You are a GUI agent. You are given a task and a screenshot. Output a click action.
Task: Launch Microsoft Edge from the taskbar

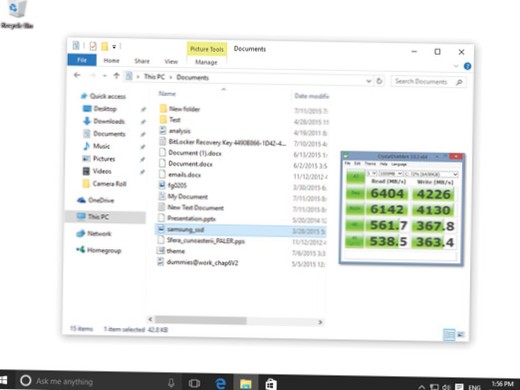[x=220, y=383]
